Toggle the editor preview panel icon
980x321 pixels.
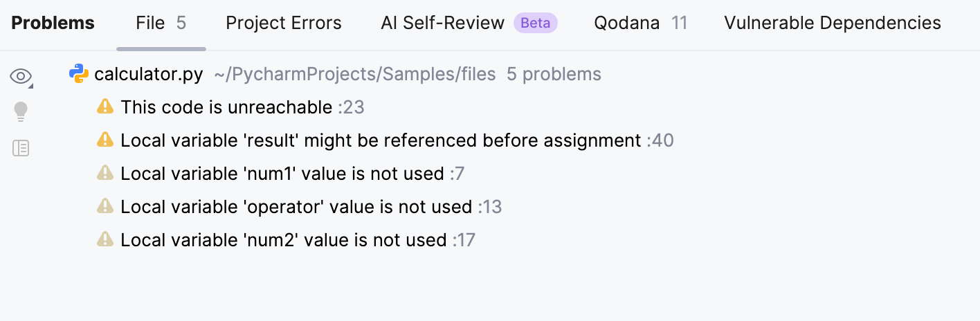coord(21,148)
